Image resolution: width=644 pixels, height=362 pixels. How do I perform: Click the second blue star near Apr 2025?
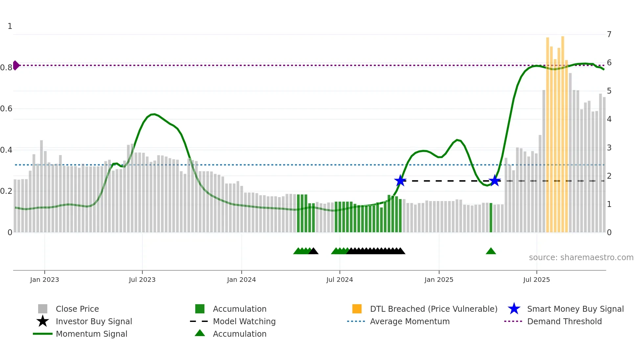click(494, 181)
